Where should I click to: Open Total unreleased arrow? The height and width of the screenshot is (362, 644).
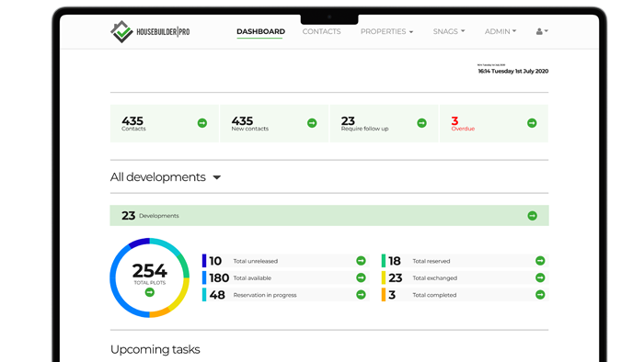[x=361, y=261]
